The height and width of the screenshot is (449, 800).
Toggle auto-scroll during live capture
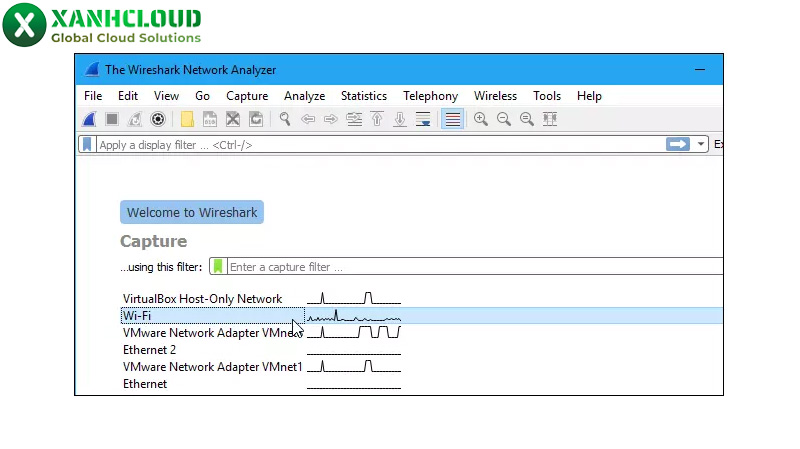point(423,119)
